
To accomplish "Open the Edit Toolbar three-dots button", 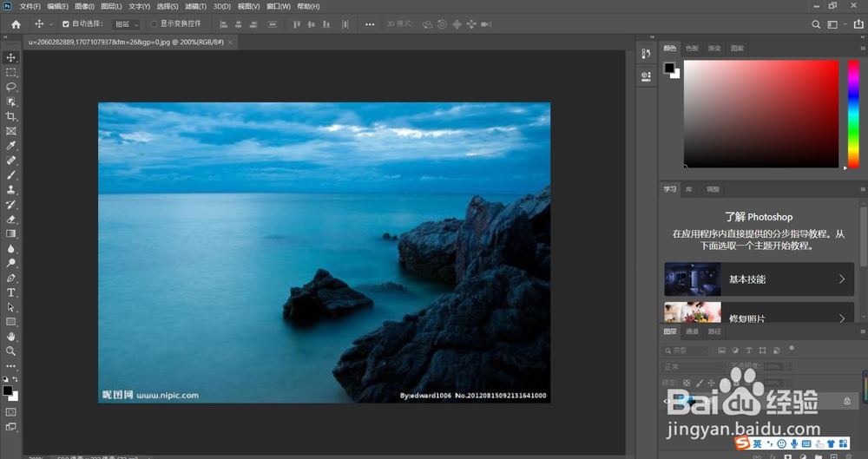I will tap(11, 366).
